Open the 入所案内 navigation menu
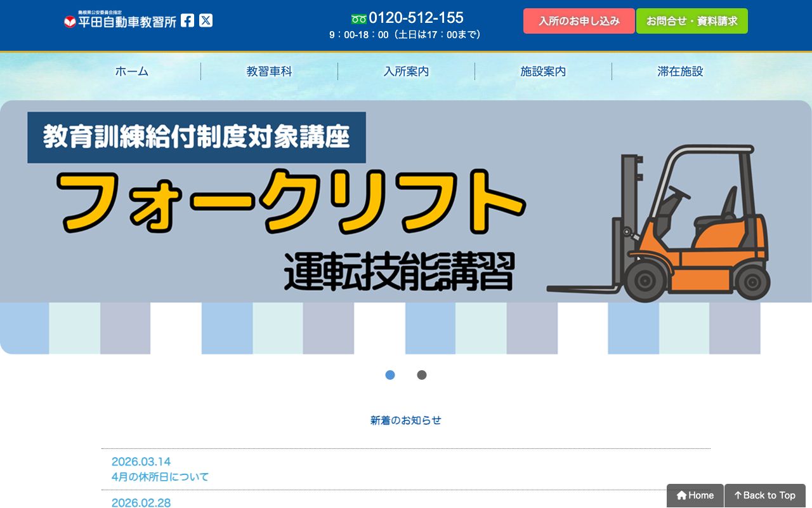The width and height of the screenshot is (812, 508). tap(406, 72)
